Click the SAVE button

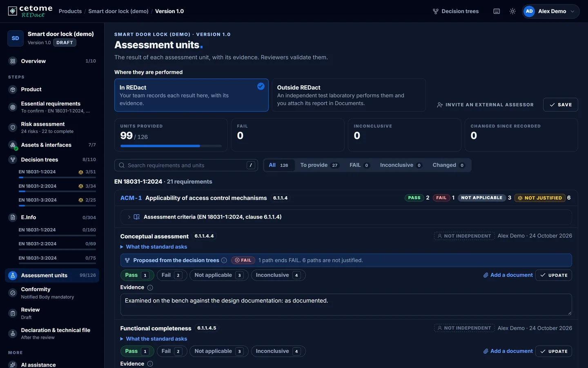pyautogui.click(x=561, y=105)
